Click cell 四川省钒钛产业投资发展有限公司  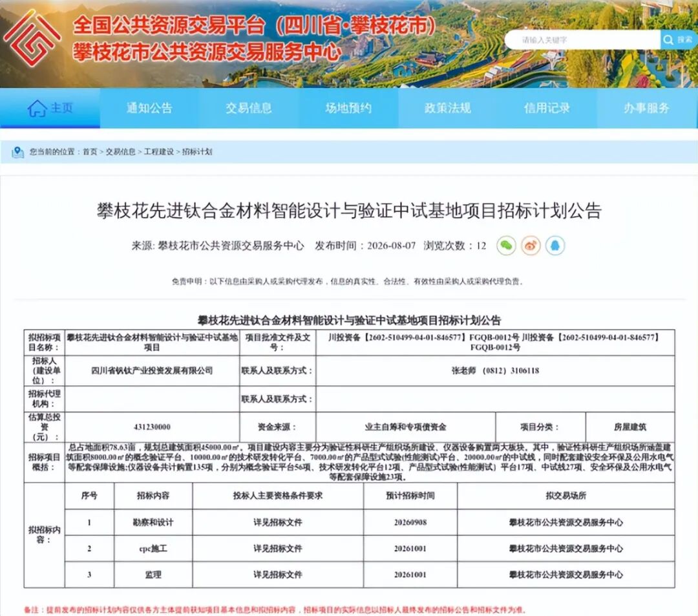pos(152,370)
